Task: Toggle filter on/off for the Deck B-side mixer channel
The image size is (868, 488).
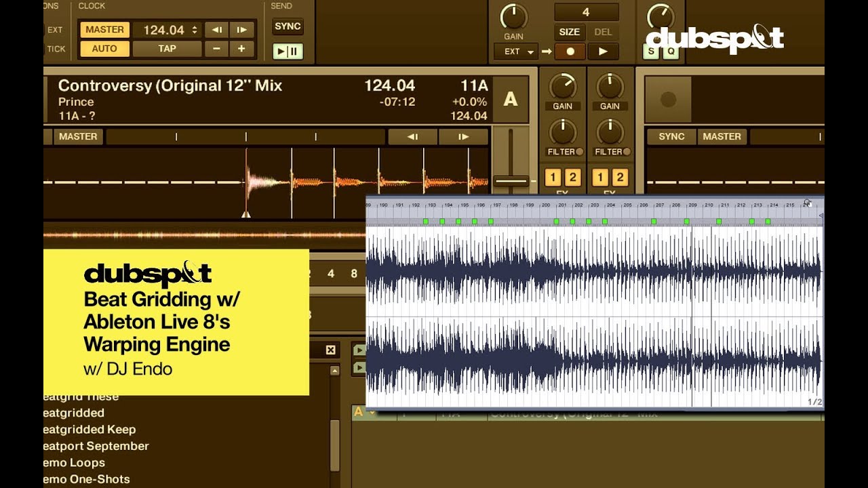Action: pyautogui.click(x=627, y=152)
